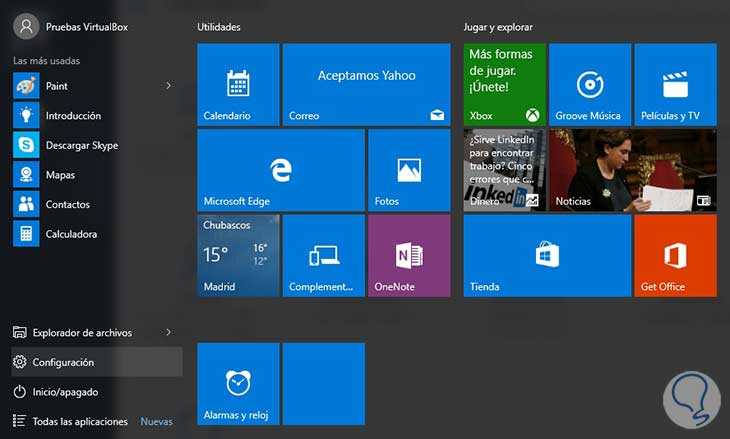Launch Descargar Skype icon
Viewport: 730px width, 439px height.
click(x=26, y=145)
